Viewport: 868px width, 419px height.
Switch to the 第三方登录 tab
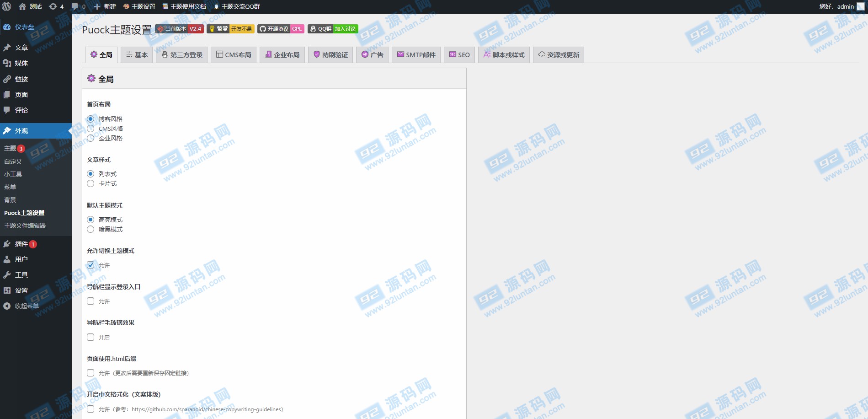[x=182, y=55]
